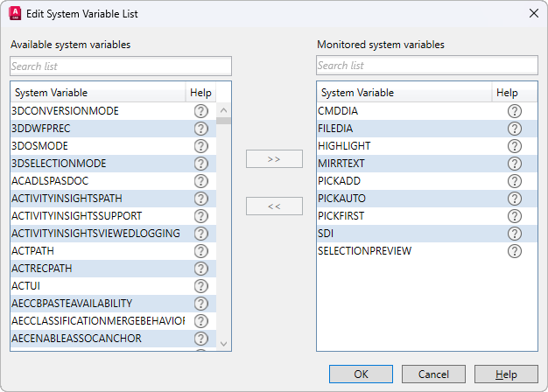Image resolution: width=548 pixels, height=392 pixels.
Task: Show help for SELECTIONPREVIEW variable
Action: coord(514,251)
